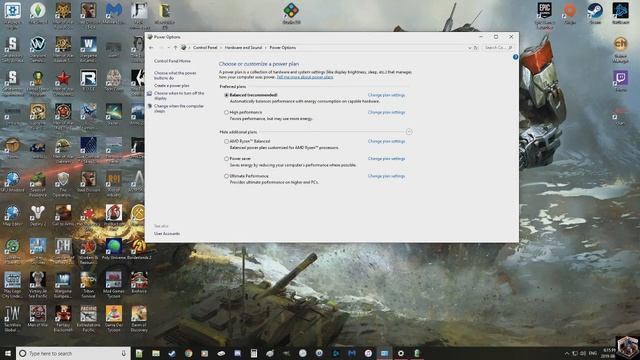Open the Game Dev Tycoon desktop shortcut
The image size is (640, 360).
tap(113, 318)
